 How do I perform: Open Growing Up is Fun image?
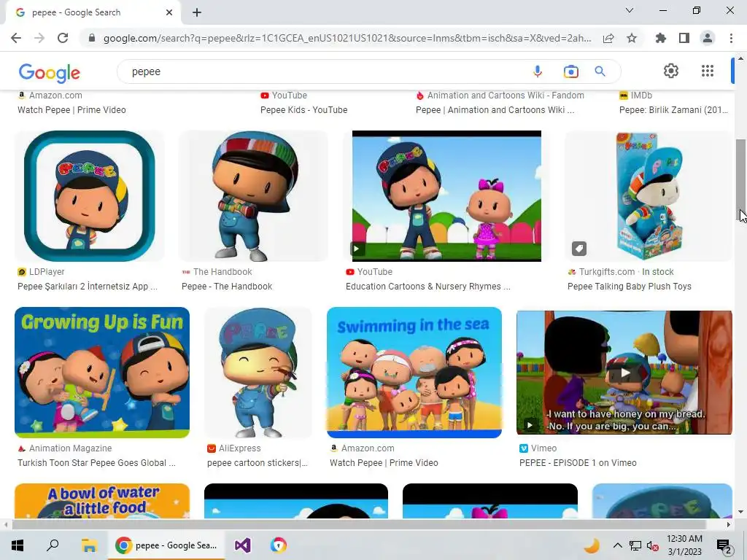tap(102, 373)
